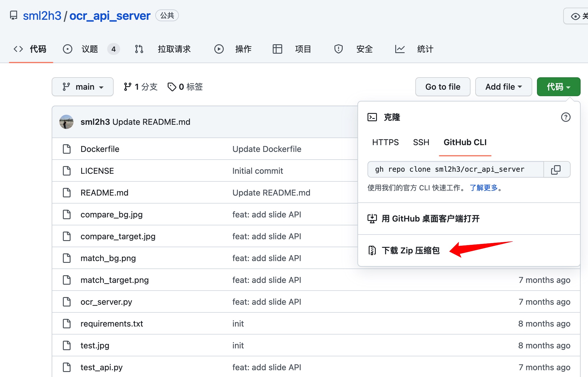Toggle the green 代码 dropdown button

pos(558,87)
